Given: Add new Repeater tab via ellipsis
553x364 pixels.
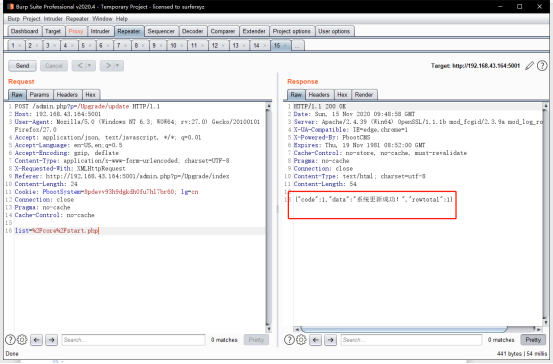Looking at the screenshot, I should (x=298, y=46).
